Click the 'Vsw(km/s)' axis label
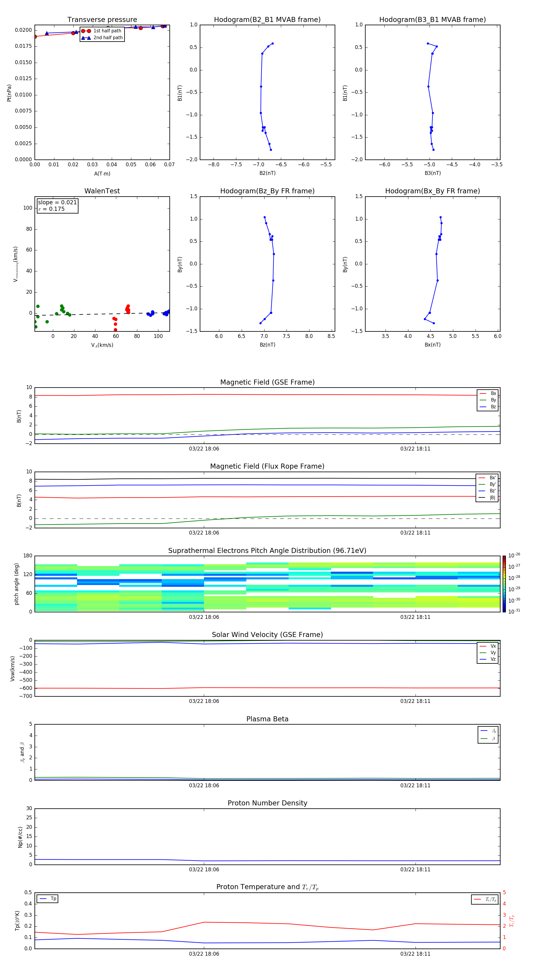Screen dimensions: 535x980 12,668
